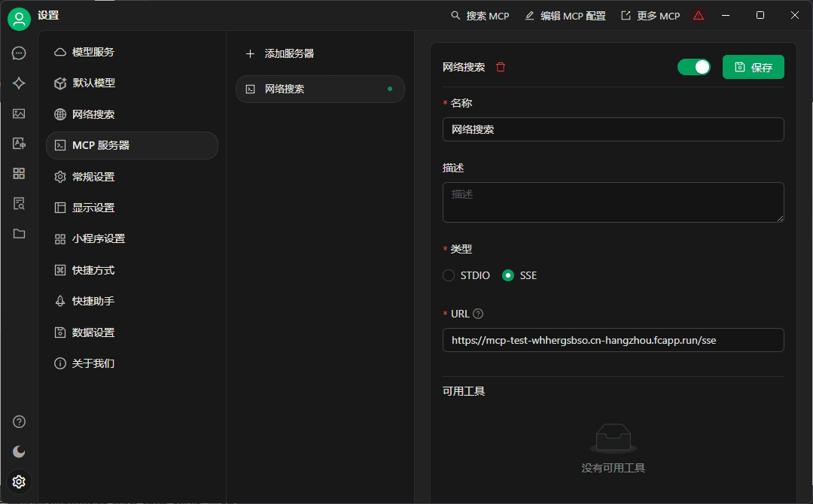Screen dimensions: 813x504
Task: Toggle the 网络搜索 server enable switch
Action: (694, 67)
